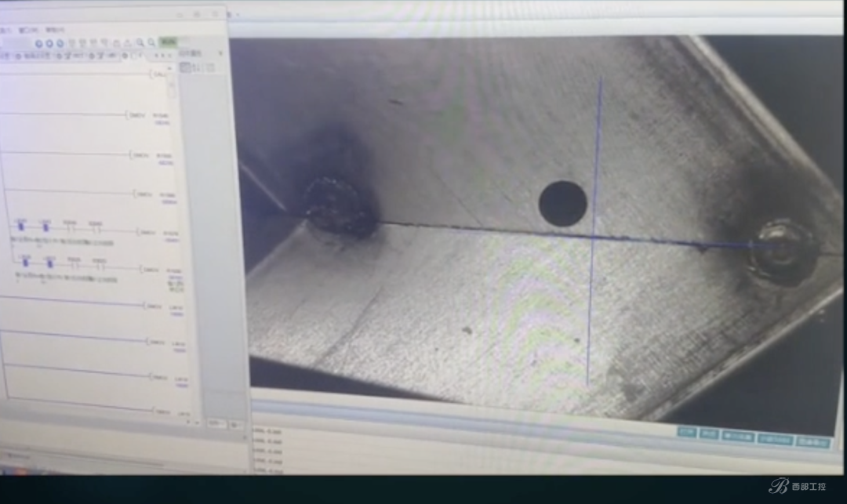Click the first teal button below camera image
Image resolution: width=847 pixels, height=504 pixels.
[x=686, y=432]
